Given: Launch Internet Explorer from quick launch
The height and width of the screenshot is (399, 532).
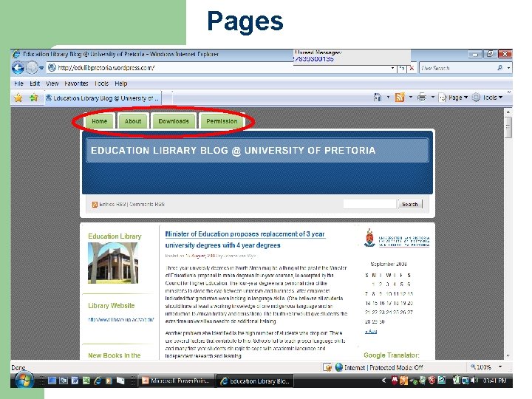Looking at the screenshot, I should click(98, 381).
